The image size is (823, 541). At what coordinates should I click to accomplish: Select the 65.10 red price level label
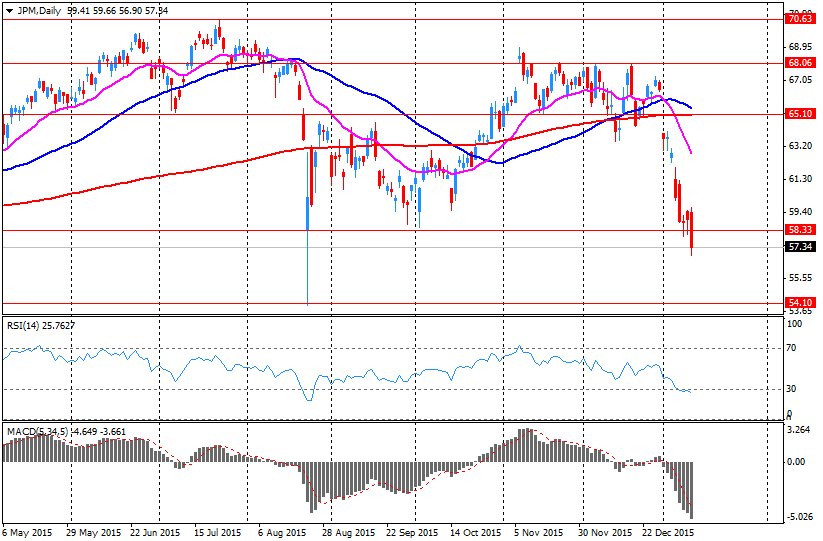click(800, 114)
